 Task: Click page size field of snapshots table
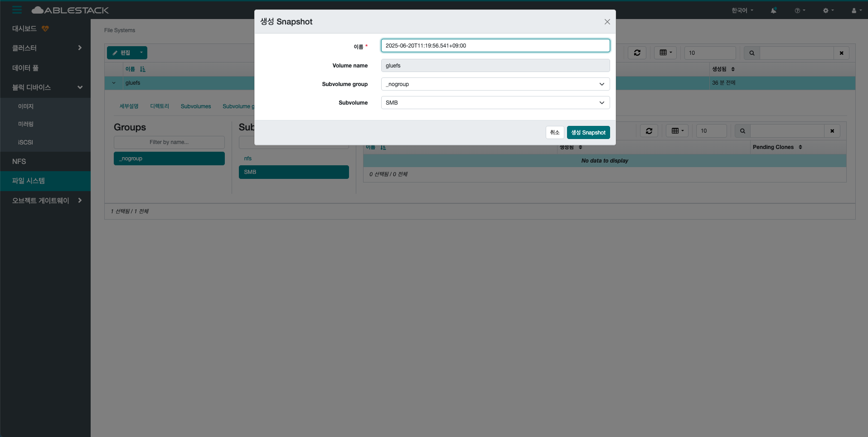coord(711,131)
